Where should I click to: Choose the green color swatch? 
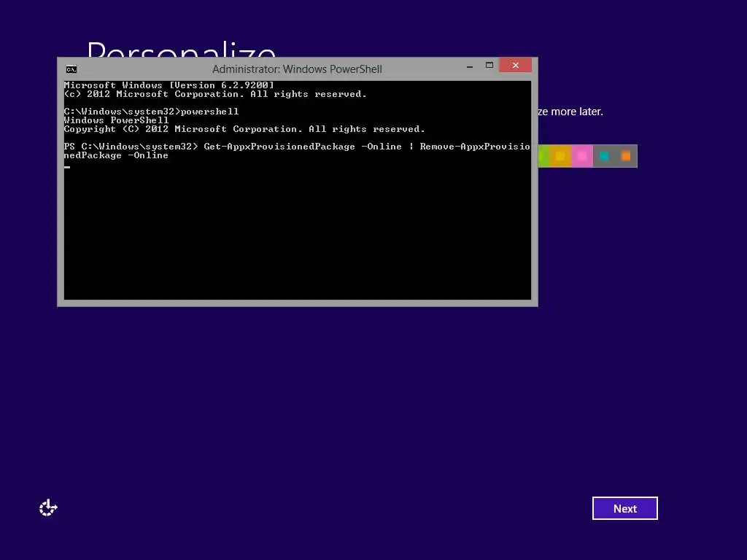tap(543, 156)
